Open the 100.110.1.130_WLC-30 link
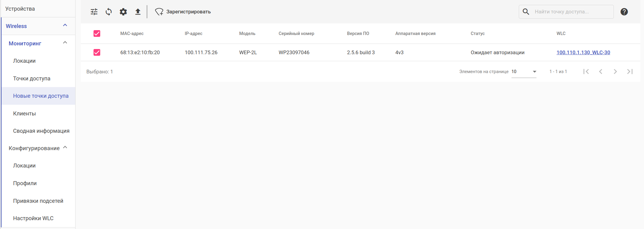This screenshot has width=644, height=229. 583,52
